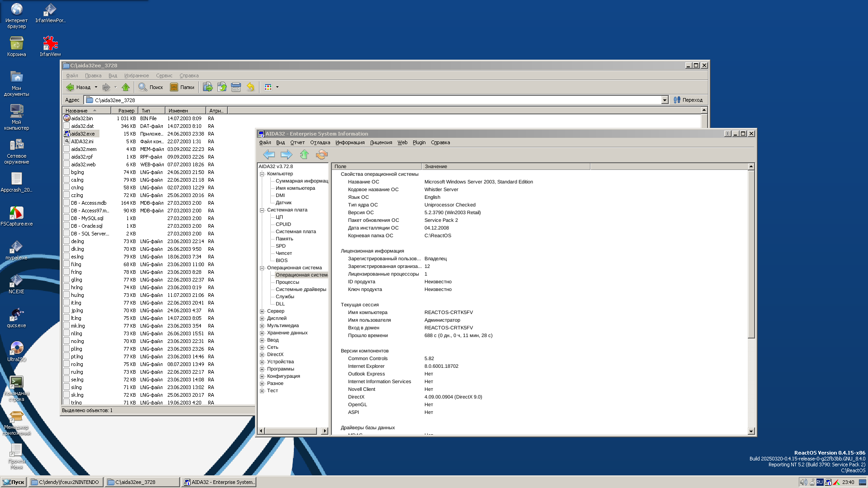Expand the Сервер tree node
Image resolution: width=868 pixels, height=488 pixels.
click(x=262, y=311)
